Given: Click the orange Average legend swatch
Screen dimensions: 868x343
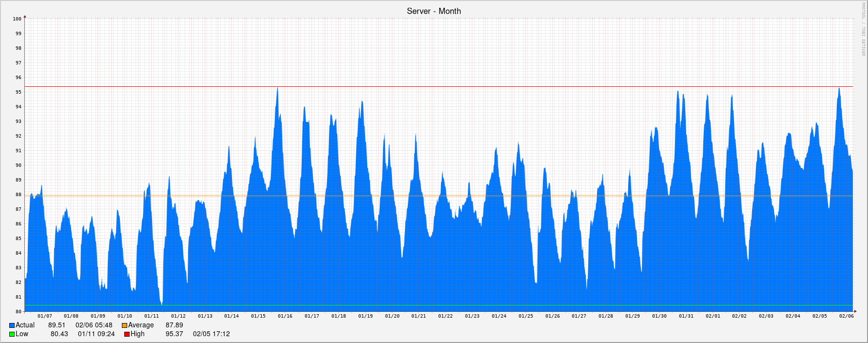Looking at the screenshot, I should (124, 325).
